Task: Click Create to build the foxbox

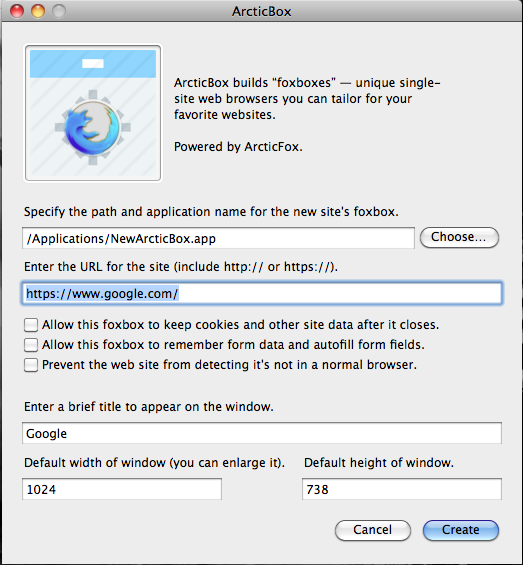Action: [461, 530]
